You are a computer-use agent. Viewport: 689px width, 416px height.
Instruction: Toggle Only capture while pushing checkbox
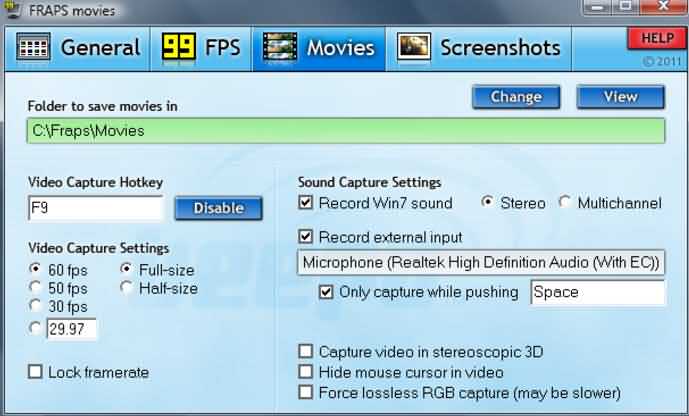326,292
